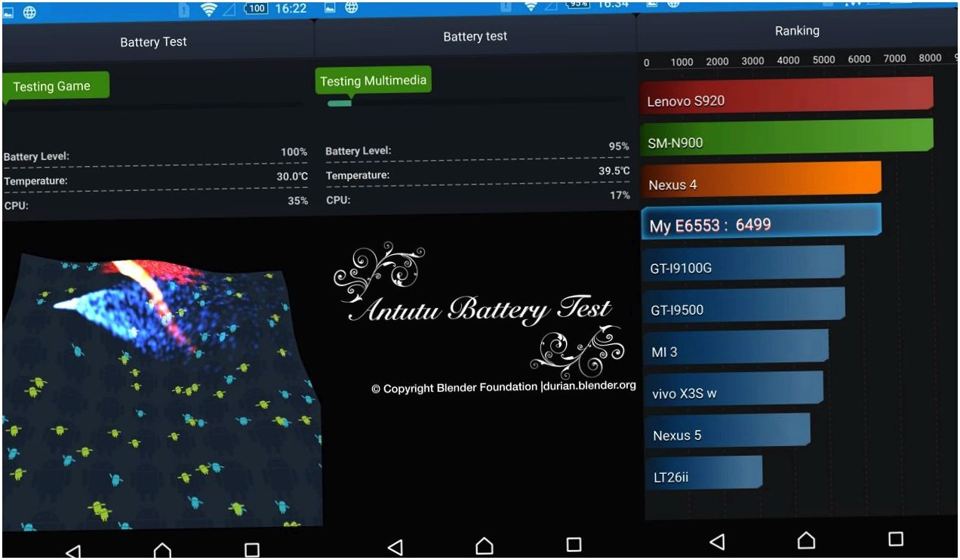Click the 8000 axis label in Ranking
The height and width of the screenshot is (560, 960).
[931, 58]
